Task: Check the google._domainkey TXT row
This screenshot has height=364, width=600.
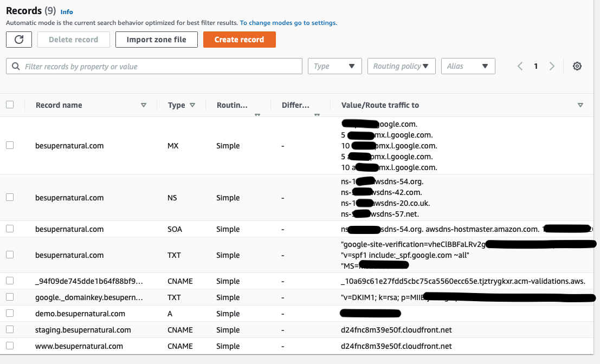Action: [x=10, y=297]
